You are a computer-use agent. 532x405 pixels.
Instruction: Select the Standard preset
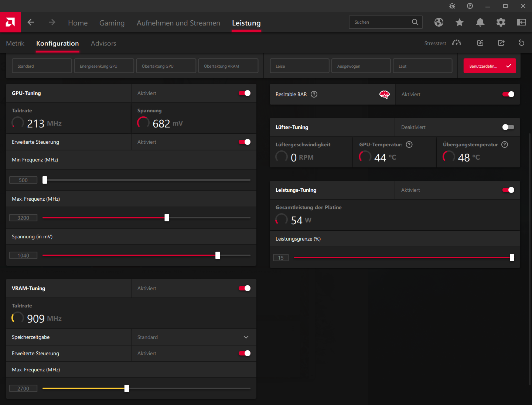[x=42, y=66]
